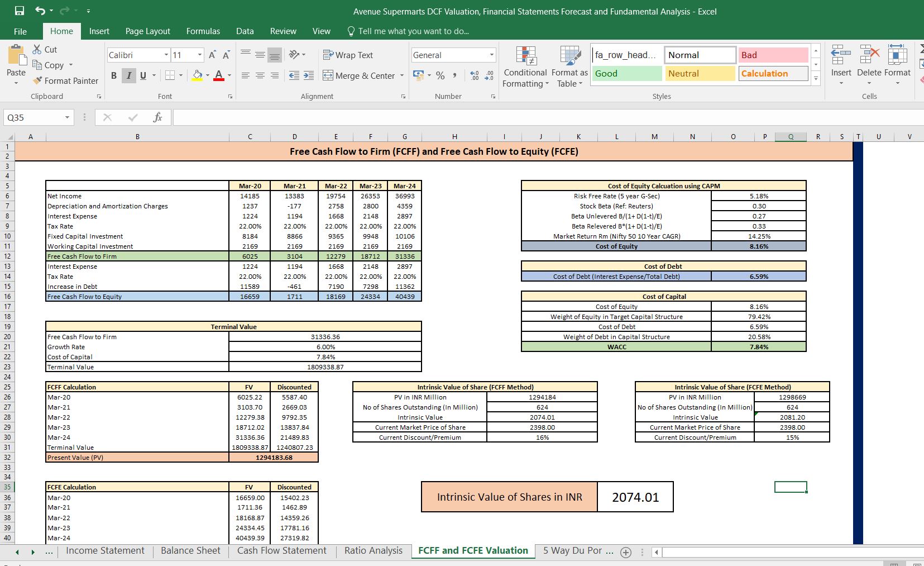Open the font size dropdown
This screenshot has height=566, width=924.
[200, 55]
